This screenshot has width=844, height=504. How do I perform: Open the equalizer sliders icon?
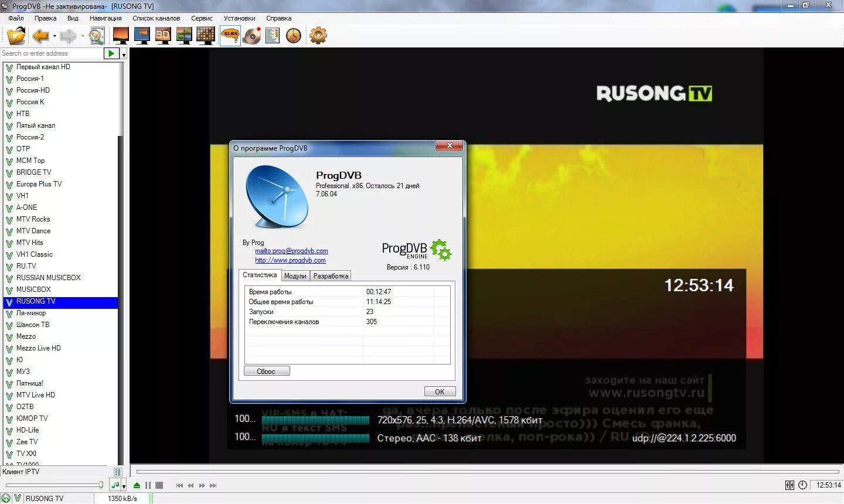(x=789, y=485)
